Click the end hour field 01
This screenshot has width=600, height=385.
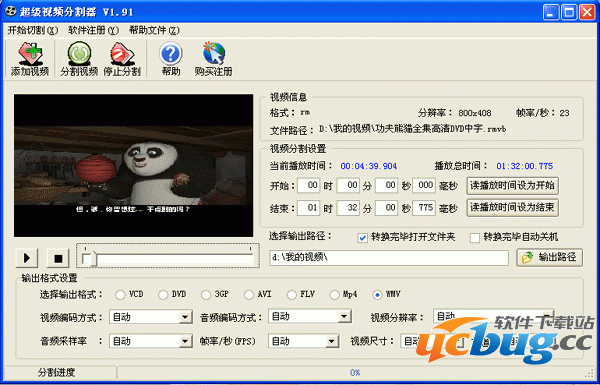308,208
